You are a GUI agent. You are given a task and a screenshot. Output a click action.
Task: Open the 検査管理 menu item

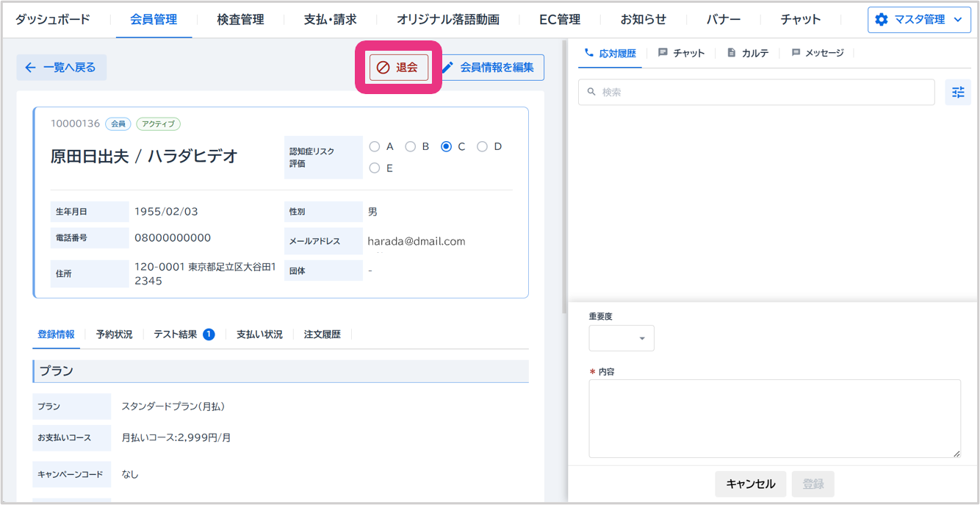[x=240, y=20]
